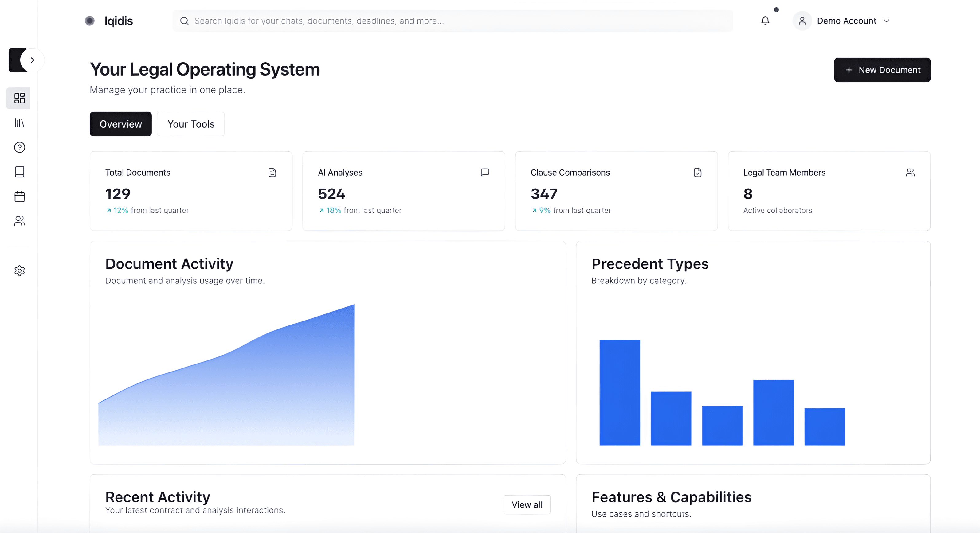
Task: Open the Total Documents card
Action: pos(191,191)
